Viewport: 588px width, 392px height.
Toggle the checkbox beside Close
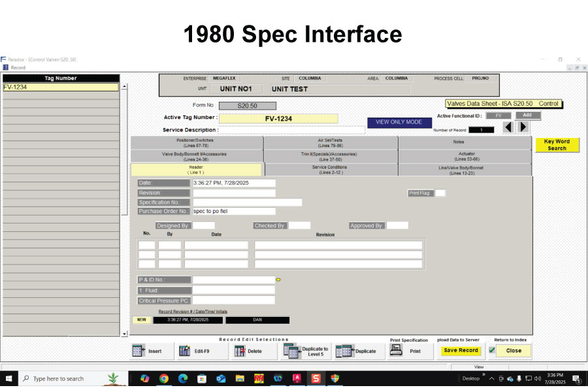(x=492, y=350)
